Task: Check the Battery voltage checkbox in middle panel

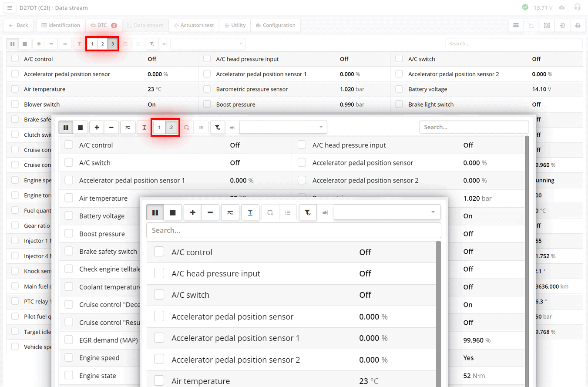Action: (68, 215)
